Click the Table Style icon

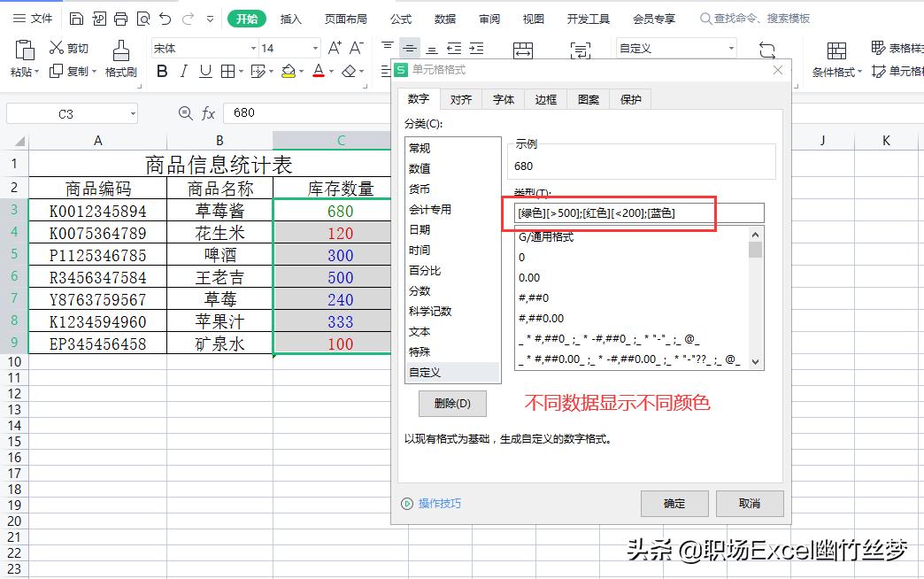(x=878, y=47)
